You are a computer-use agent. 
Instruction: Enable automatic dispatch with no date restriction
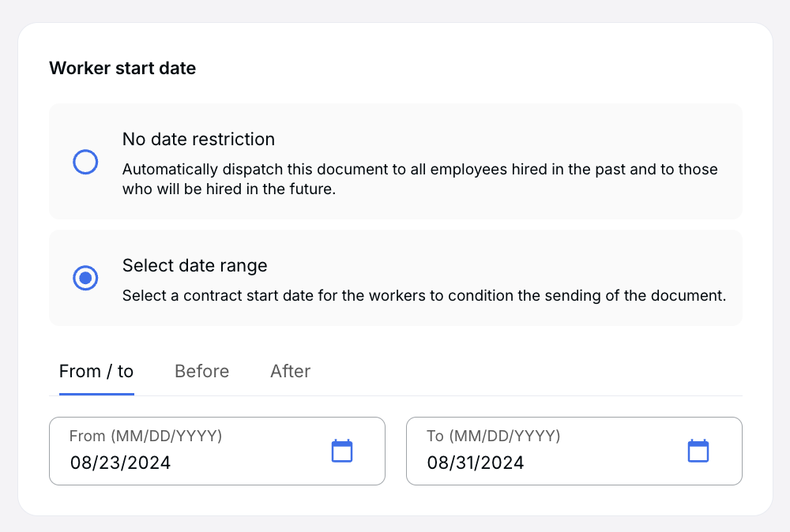coord(85,162)
